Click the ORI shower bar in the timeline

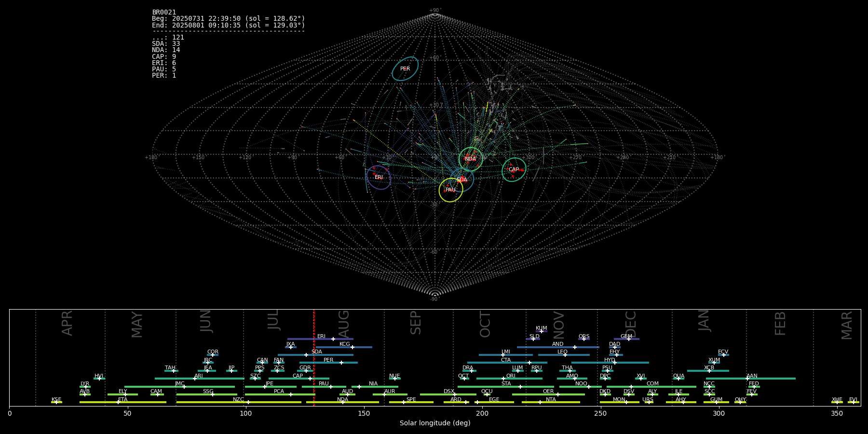tap(509, 379)
